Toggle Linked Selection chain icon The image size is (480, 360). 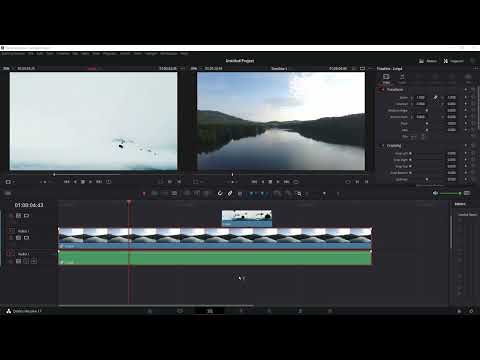(230, 194)
